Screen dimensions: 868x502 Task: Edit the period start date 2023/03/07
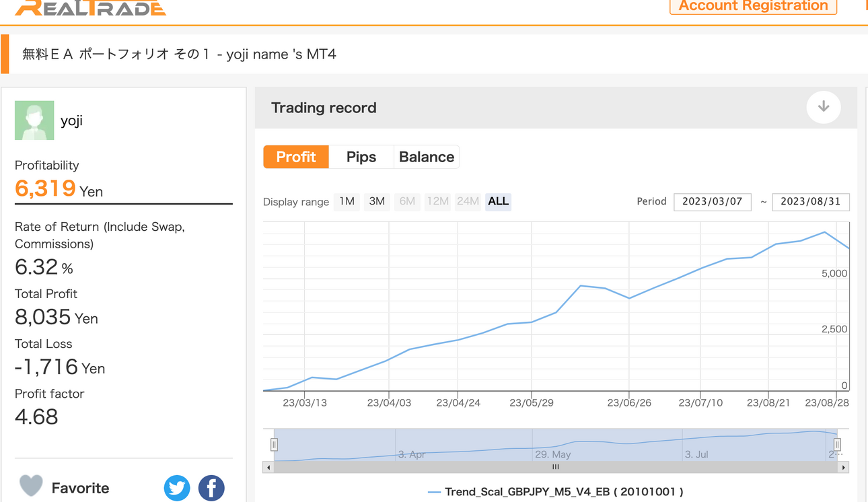pyautogui.click(x=712, y=201)
